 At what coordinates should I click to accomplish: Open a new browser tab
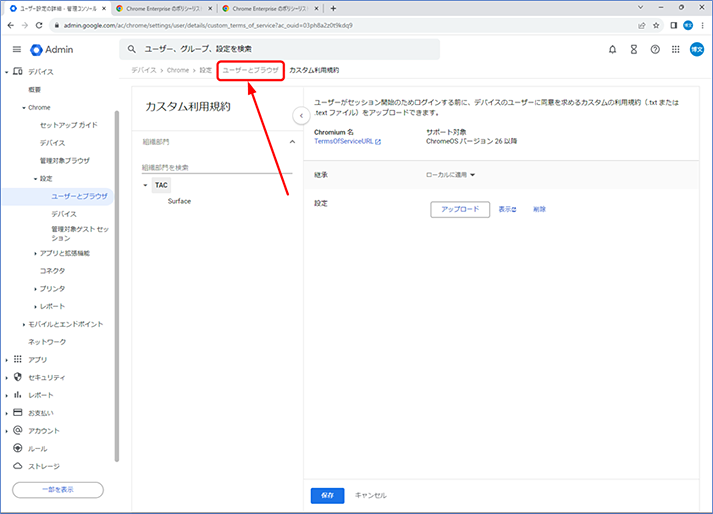click(333, 8)
